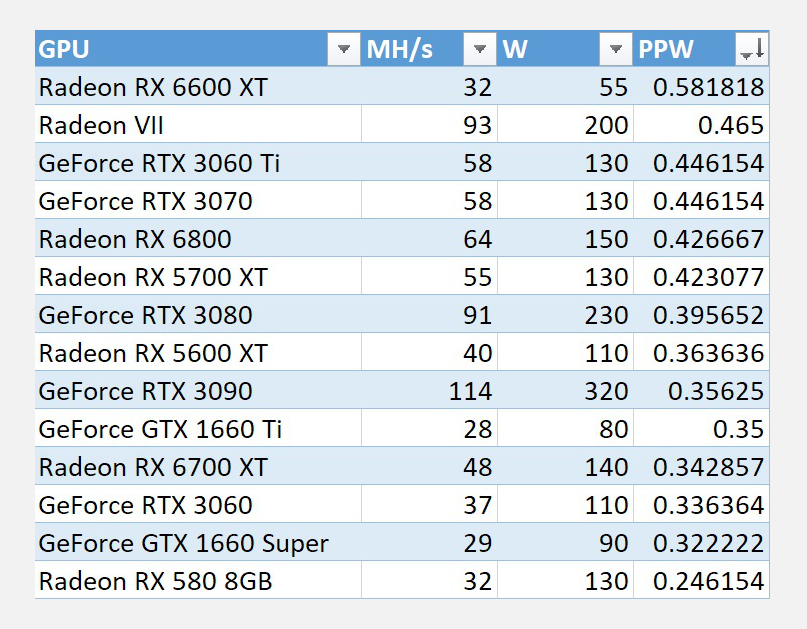The image size is (807, 629).
Task: Click the 90 watt value
Action: pyautogui.click(x=613, y=544)
